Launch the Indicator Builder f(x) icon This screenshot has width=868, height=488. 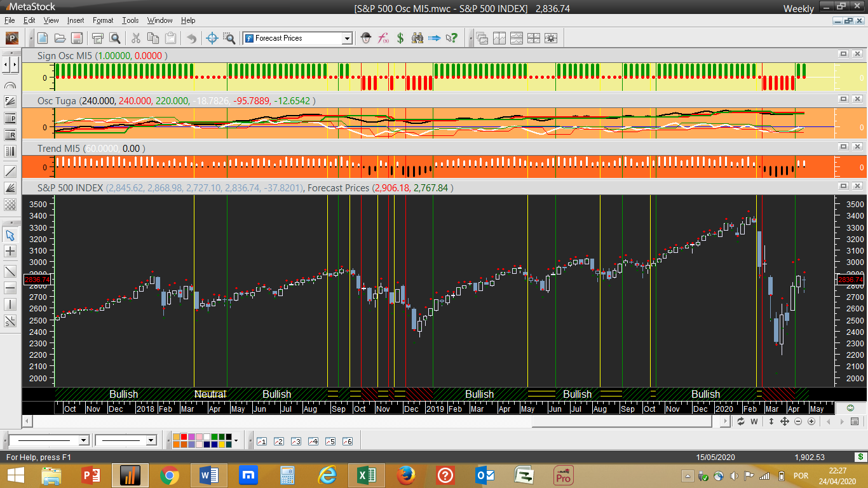tap(383, 38)
